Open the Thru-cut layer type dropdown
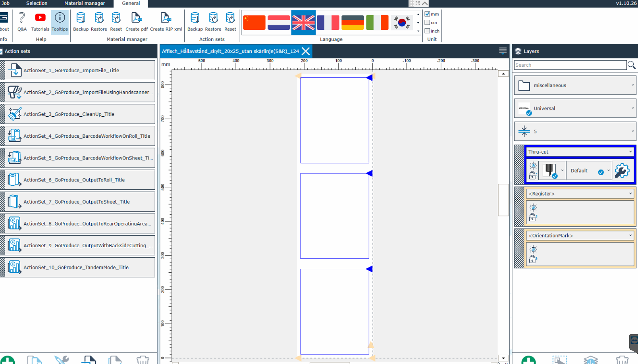The width and height of the screenshot is (638, 364). point(580,152)
